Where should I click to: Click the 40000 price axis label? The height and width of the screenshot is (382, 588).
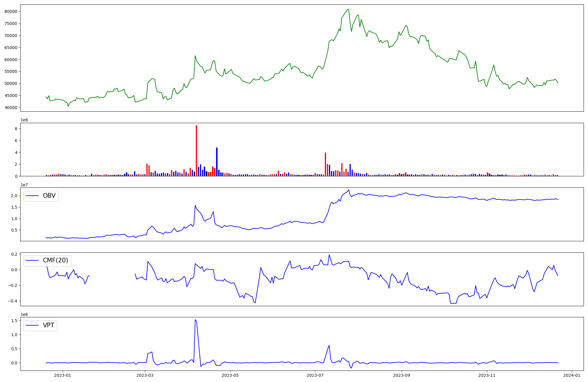[x=11, y=108]
